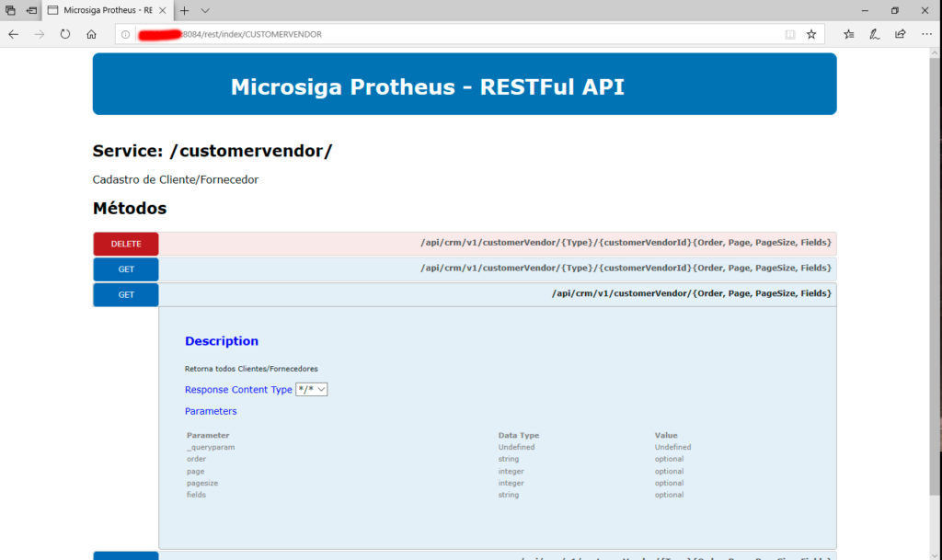This screenshot has height=560, width=942.
Task: Click the scrollbar up arrow
Action: click(935, 52)
